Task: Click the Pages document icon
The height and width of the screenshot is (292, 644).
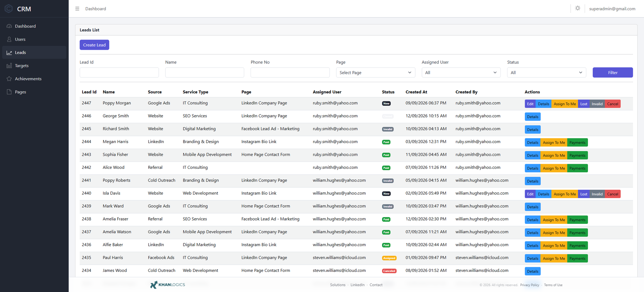Action: pos(9,92)
